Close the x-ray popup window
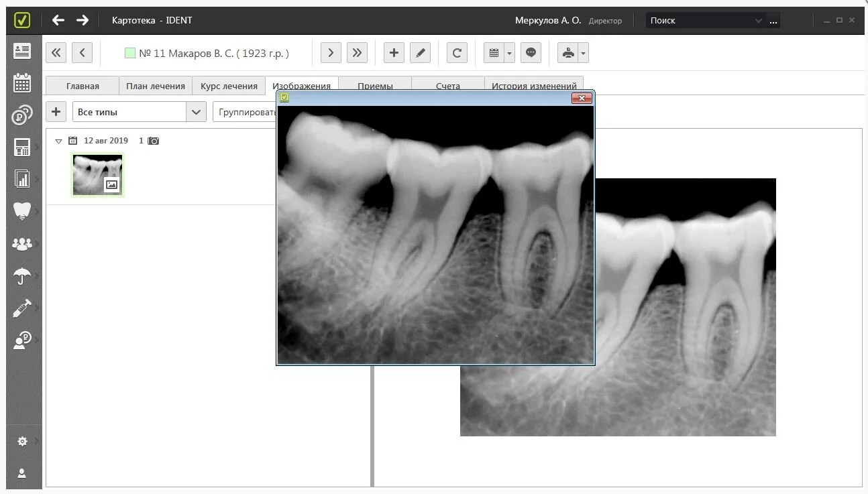868x494 pixels. point(582,98)
